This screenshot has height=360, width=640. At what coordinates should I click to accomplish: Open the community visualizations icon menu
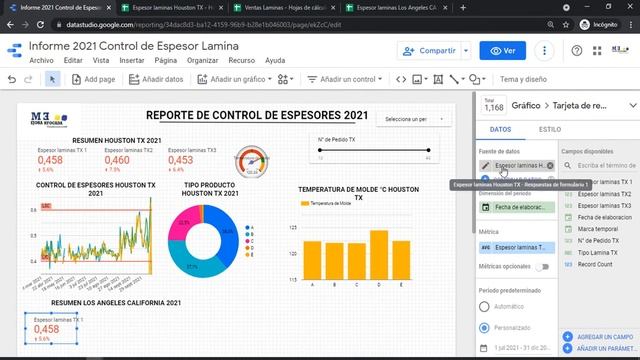tap(285, 79)
